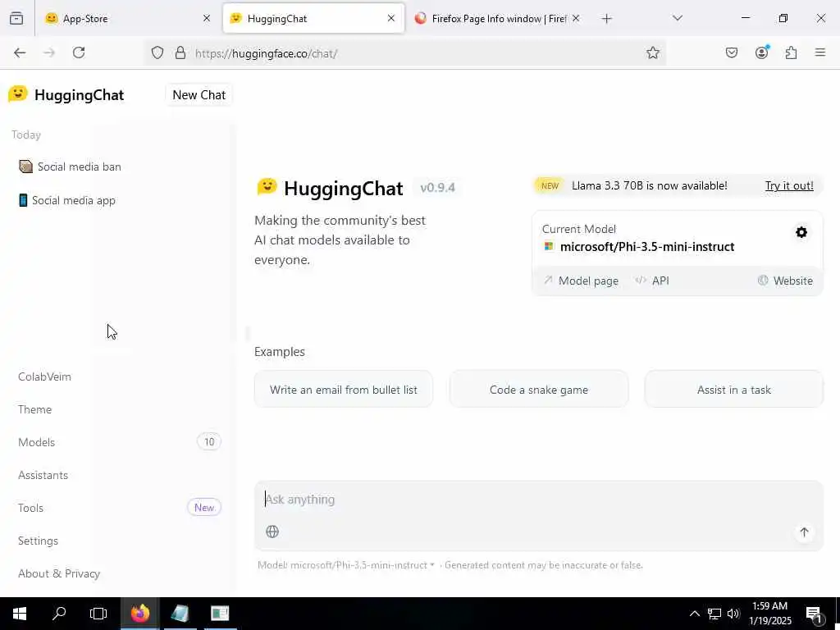Open new tab with the plus icon
Screen dimensions: 840x630
click(x=606, y=19)
